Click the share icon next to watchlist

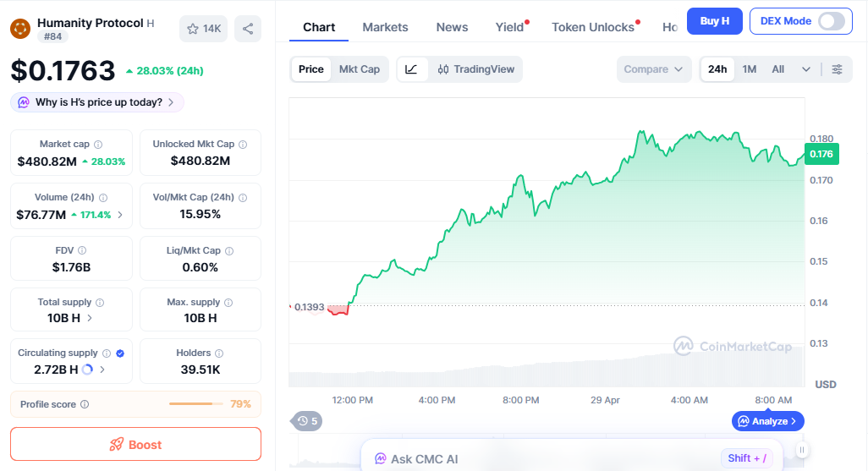coord(248,29)
